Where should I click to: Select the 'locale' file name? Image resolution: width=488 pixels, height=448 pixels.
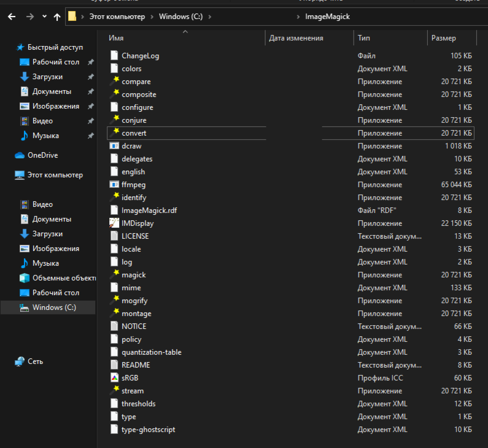coord(131,249)
